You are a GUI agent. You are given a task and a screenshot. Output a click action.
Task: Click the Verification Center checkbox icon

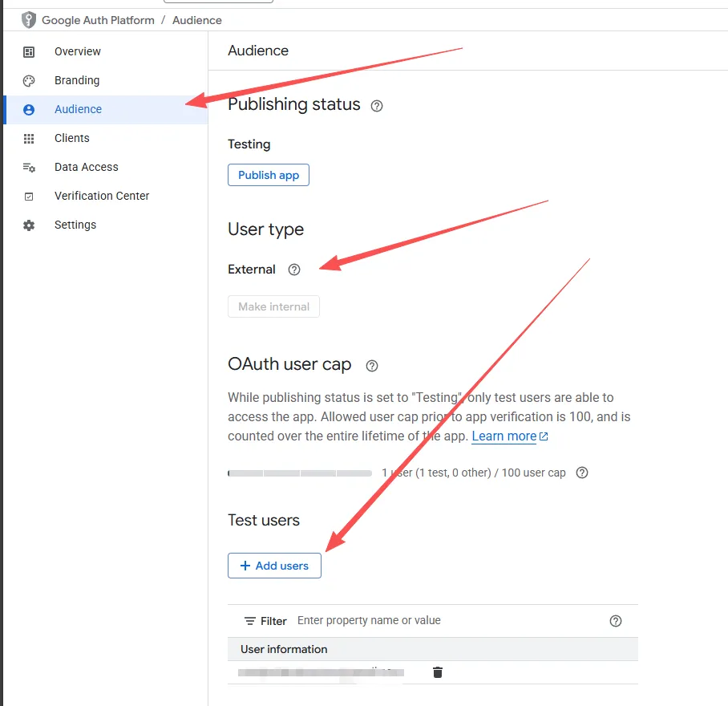pos(29,197)
